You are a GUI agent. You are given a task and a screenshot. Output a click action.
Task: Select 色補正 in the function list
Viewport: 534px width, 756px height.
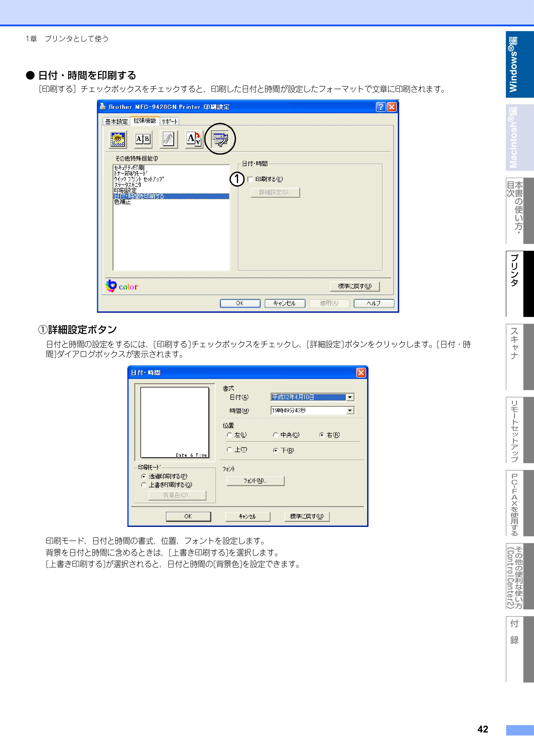click(x=171, y=202)
